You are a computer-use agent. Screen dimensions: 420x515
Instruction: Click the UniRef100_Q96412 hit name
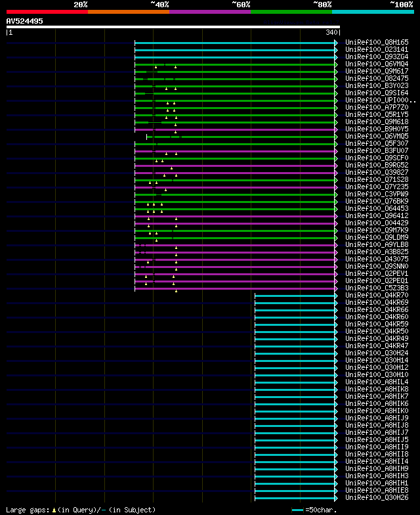(377, 215)
